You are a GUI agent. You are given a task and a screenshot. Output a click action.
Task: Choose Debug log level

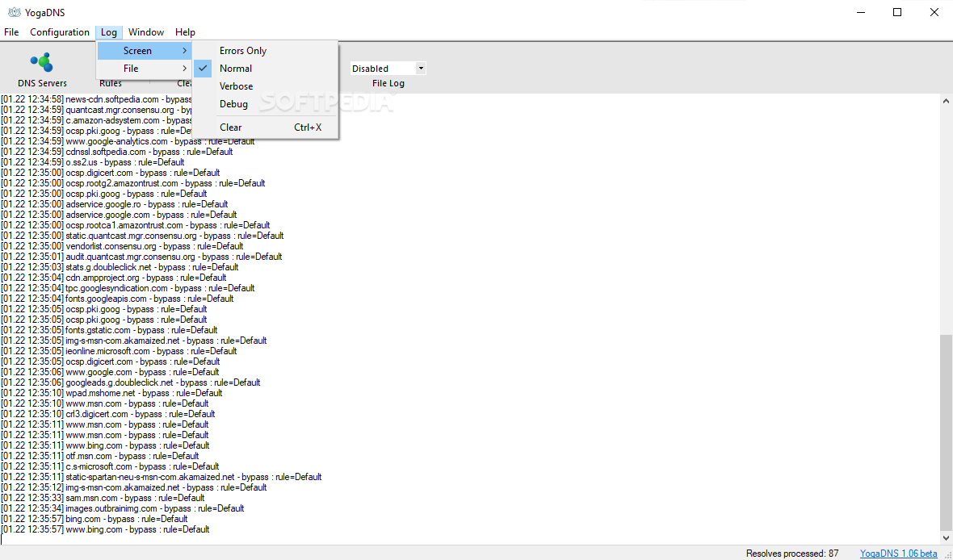(265, 104)
